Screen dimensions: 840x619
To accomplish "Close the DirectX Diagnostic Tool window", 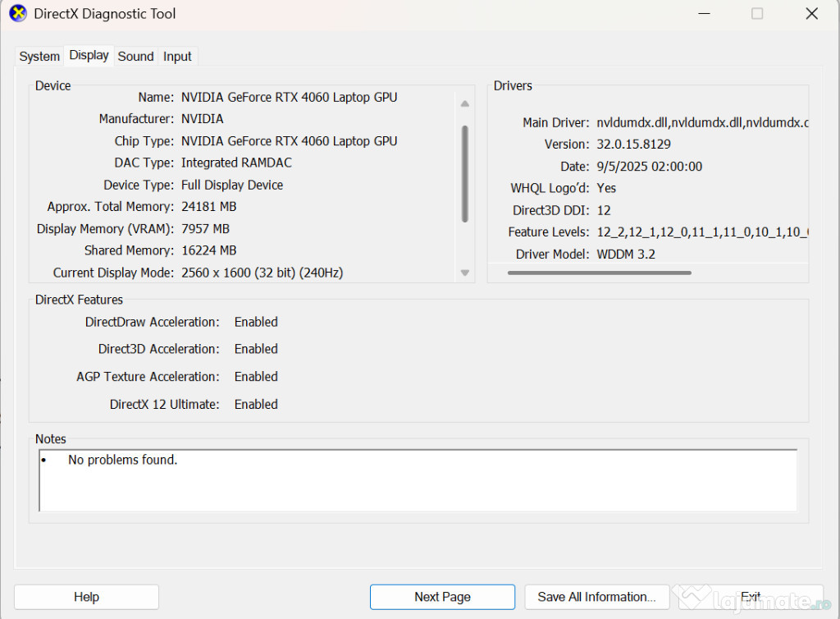I will pyautogui.click(x=811, y=14).
